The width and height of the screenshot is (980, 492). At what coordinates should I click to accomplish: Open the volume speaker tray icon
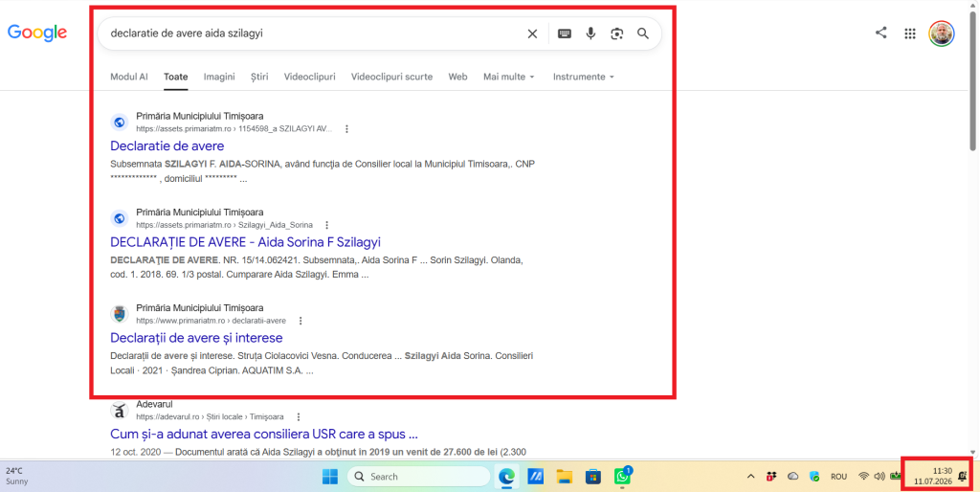tap(880, 477)
